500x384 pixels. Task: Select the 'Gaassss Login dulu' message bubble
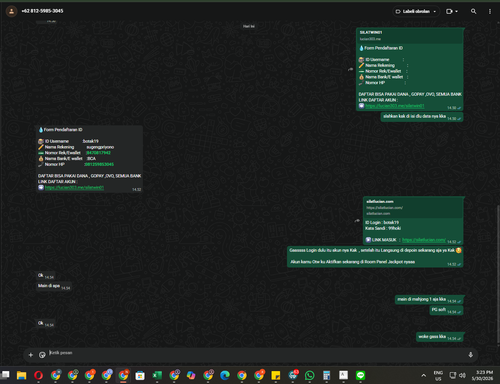(375, 257)
